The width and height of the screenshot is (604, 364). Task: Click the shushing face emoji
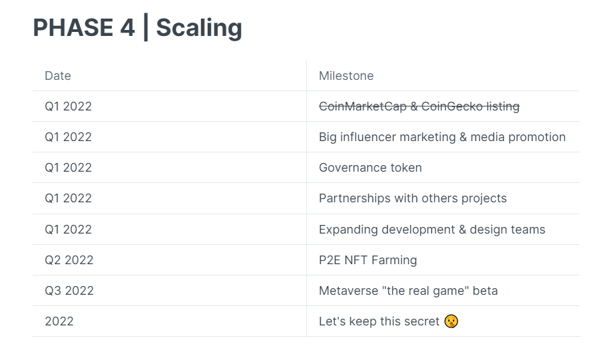tap(452, 321)
